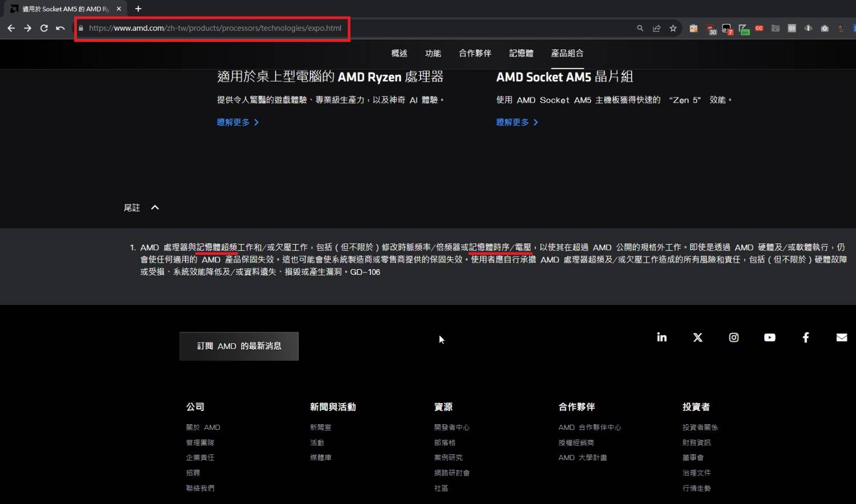
Task: Select the AMD Socket AM5 browser tab
Action: coord(64,9)
